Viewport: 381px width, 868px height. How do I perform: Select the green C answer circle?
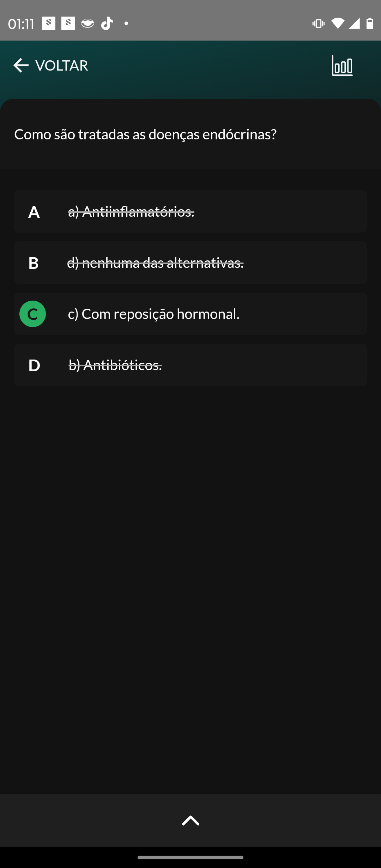click(x=33, y=314)
